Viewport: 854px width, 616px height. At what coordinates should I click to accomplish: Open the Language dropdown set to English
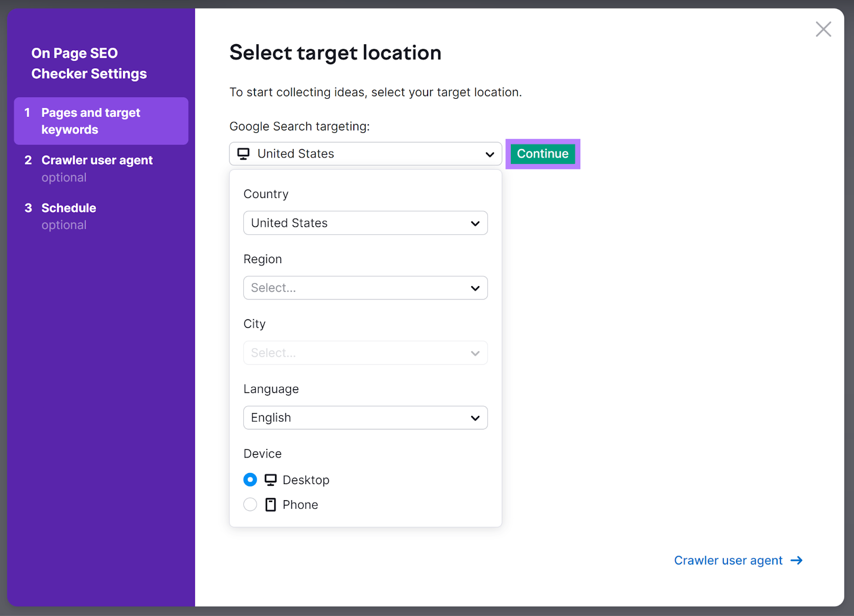coord(365,417)
